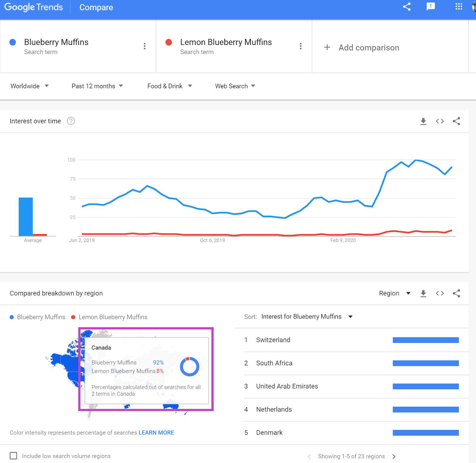
Task: Share the compared breakdown by region
Action: click(x=456, y=293)
